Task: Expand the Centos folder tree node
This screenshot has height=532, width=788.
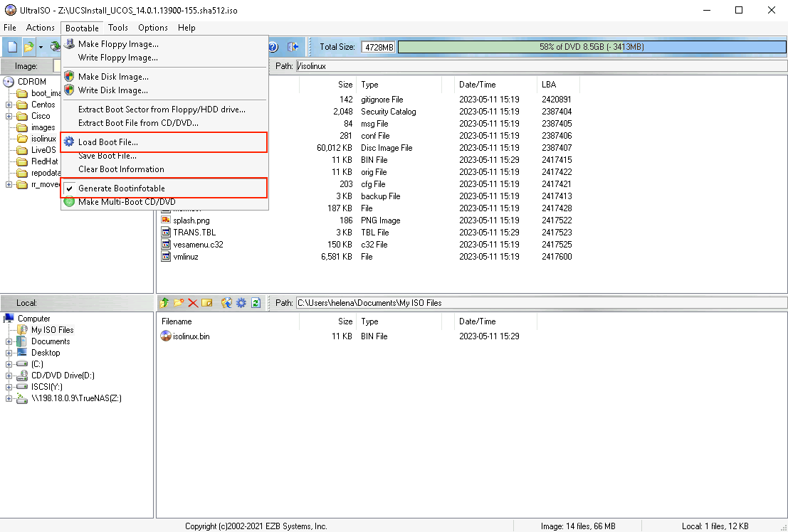Action: tap(9, 105)
